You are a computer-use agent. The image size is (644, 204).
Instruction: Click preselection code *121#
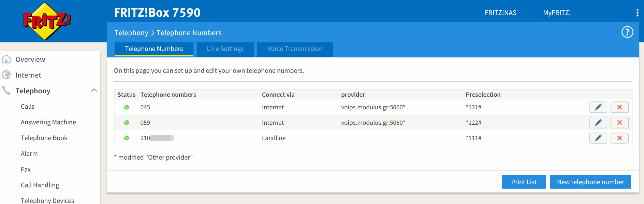click(x=473, y=107)
